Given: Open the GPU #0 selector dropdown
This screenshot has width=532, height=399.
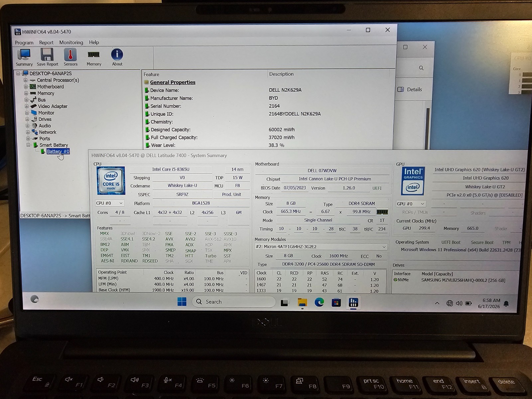Looking at the screenshot, I should (x=411, y=204).
